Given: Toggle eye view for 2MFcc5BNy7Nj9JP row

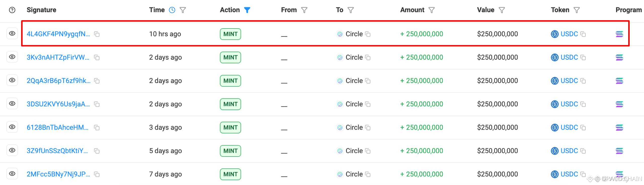Looking at the screenshot, I should (12, 174).
